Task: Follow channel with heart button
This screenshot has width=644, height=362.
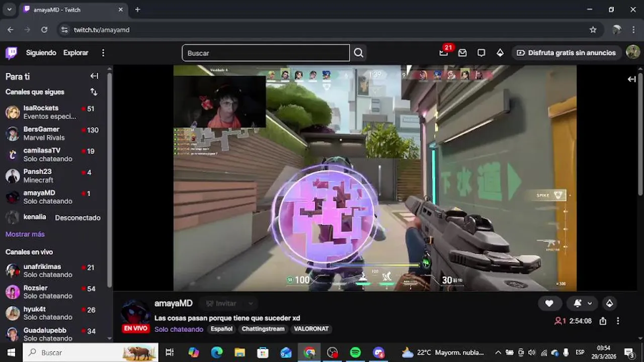Action: click(x=549, y=303)
